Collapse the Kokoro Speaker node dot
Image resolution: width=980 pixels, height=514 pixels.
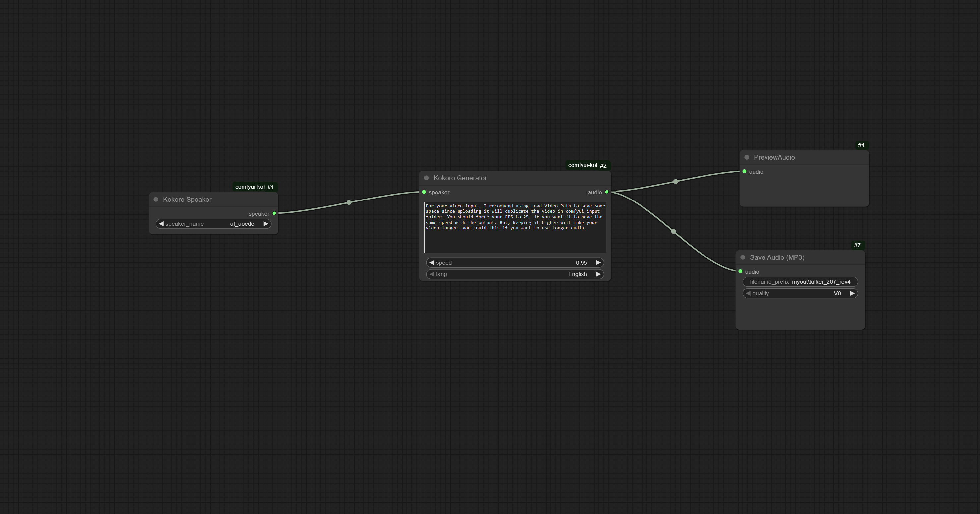(156, 200)
